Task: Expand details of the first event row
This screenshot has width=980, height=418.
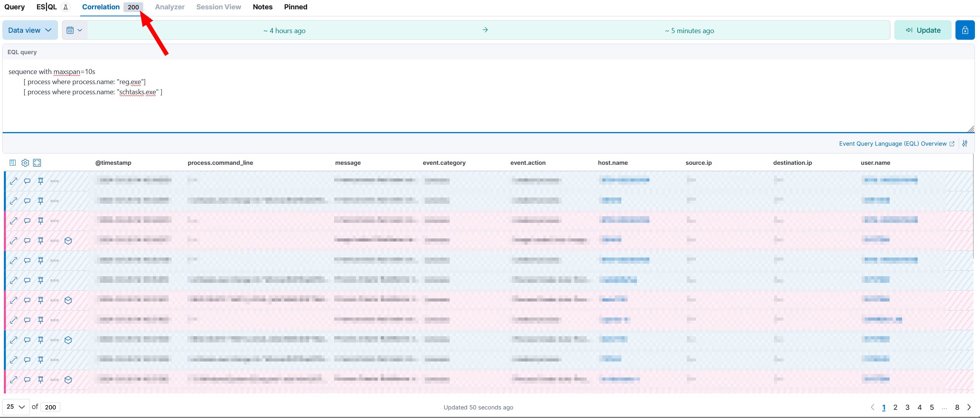Action: [14, 181]
